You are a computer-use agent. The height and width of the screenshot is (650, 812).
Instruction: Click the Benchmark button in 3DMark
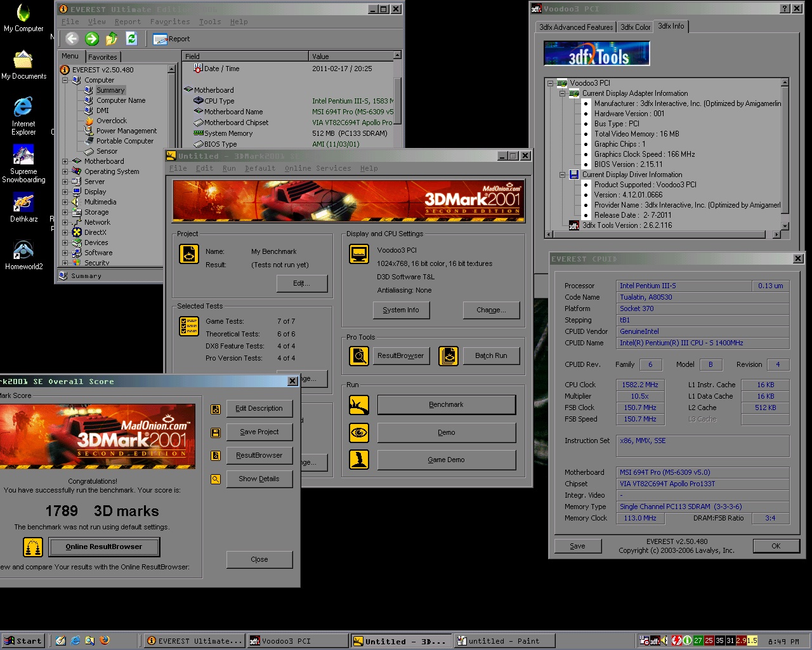point(447,404)
